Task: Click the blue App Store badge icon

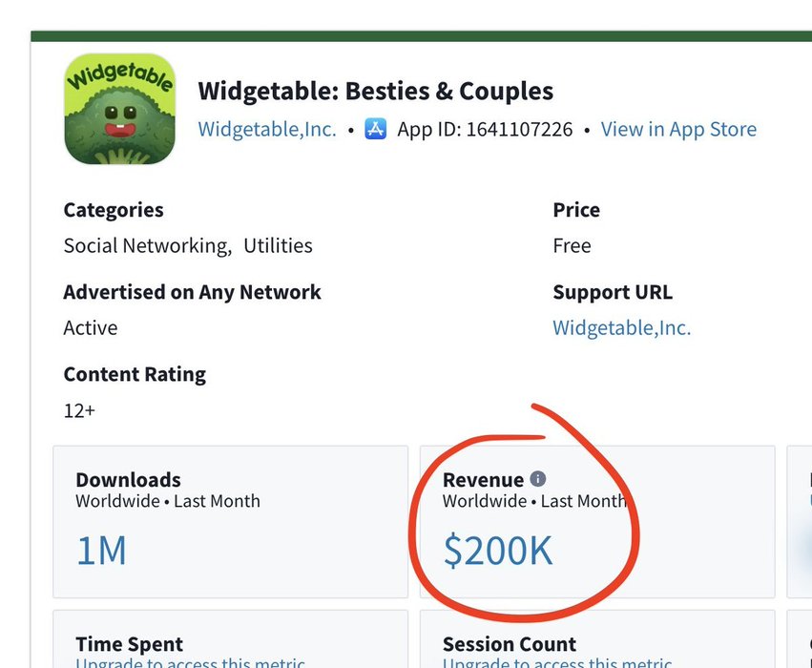Action: (x=376, y=130)
